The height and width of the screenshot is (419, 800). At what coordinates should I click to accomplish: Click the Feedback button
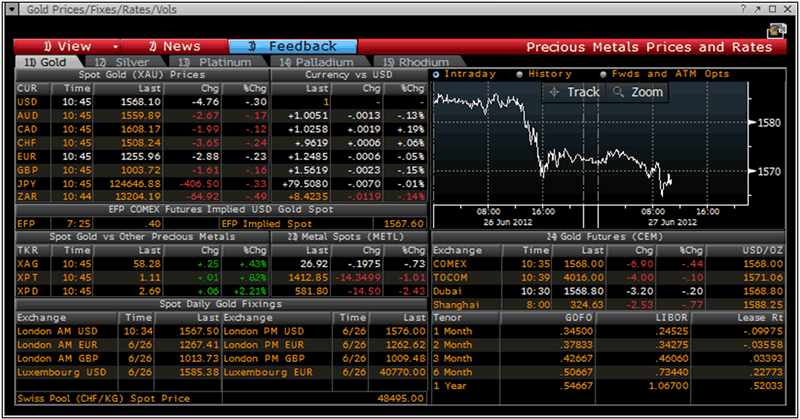[x=293, y=46]
